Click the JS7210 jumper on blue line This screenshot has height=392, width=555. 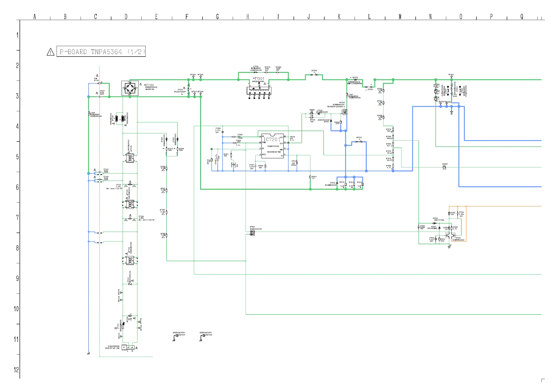point(359,142)
